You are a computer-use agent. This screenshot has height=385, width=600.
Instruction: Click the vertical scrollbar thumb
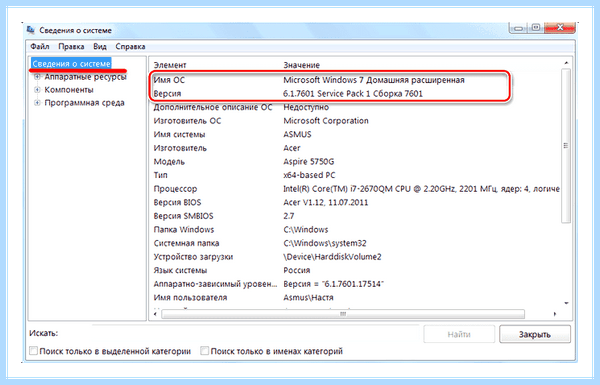pyautogui.click(x=566, y=145)
